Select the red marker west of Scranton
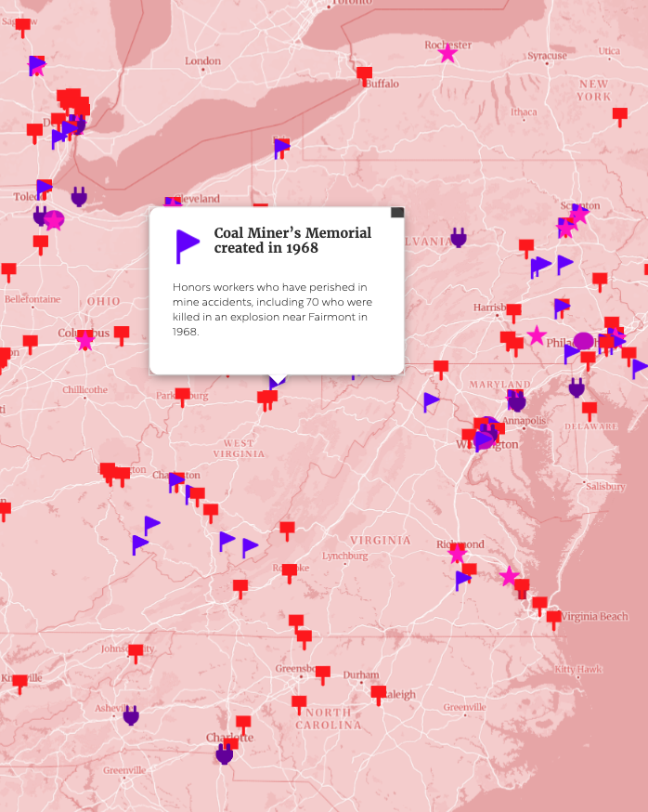Image resolution: width=648 pixels, height=812 pixels. 526,249
